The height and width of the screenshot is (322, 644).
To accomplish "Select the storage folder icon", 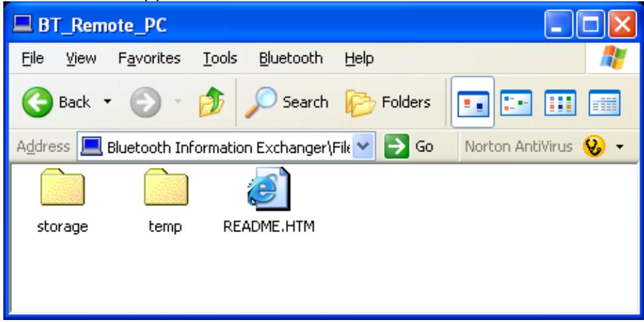I will click(62, 188).
